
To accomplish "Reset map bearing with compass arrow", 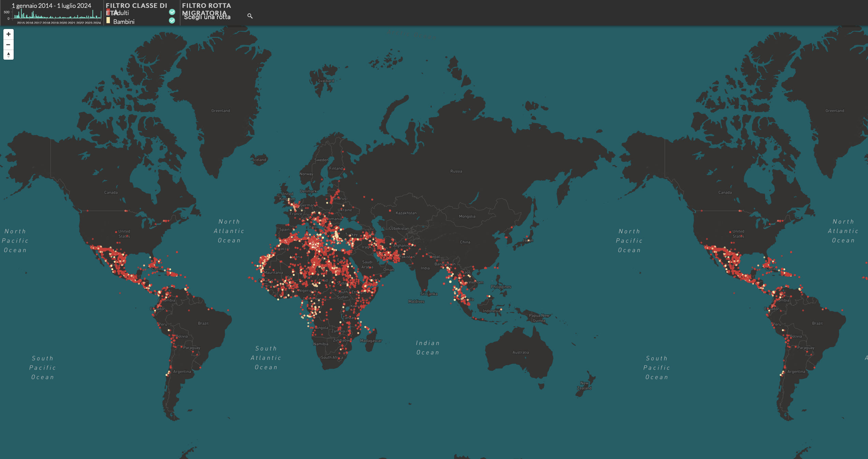I will pyautogui.click(x=9, y=55).
